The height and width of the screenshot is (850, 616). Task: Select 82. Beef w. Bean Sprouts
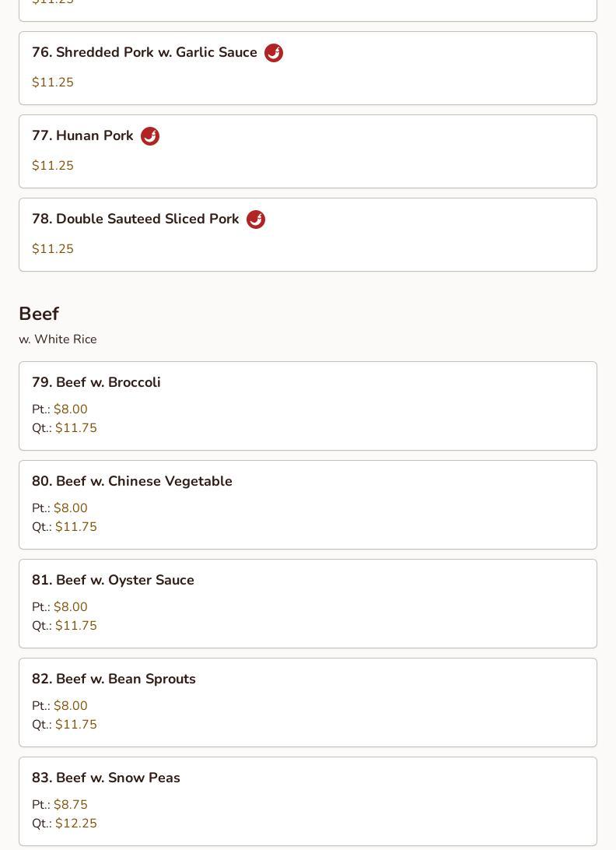pos(114,679)
